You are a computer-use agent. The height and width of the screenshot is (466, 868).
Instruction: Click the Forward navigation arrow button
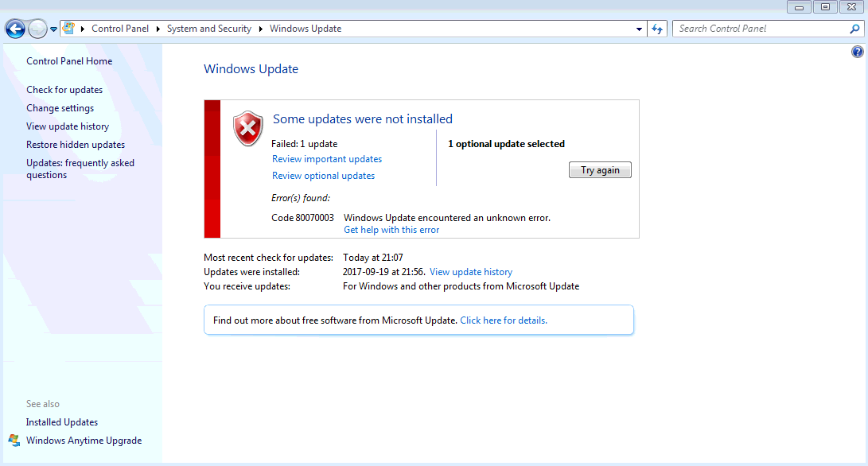point(37,29)
